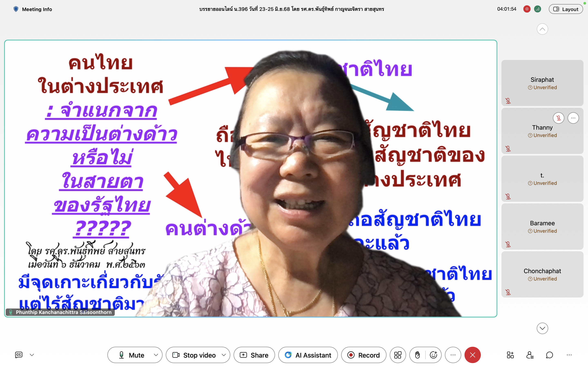Open panel more options at bottom right
Screen dimensions: 588x368
(x=569, y=355)
